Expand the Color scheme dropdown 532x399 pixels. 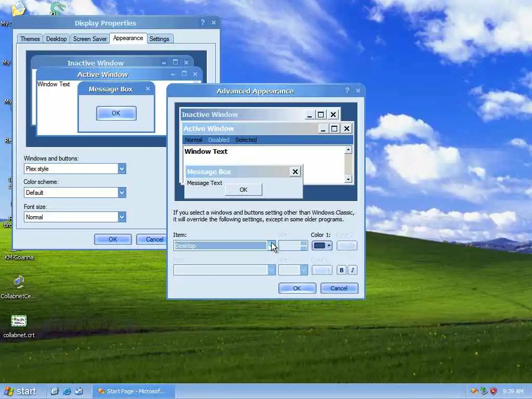coord(122,193)
